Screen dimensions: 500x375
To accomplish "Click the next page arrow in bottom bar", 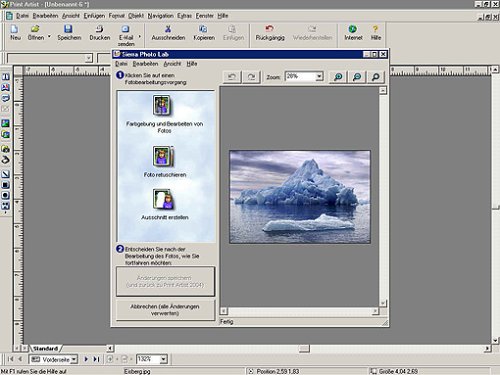I will click(86, 359).
